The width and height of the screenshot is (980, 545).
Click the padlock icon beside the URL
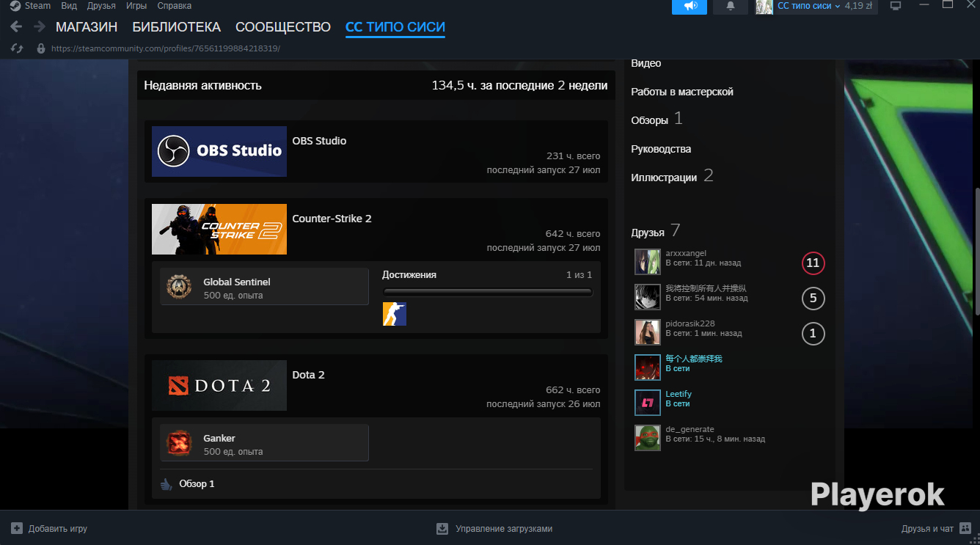[41, 48]
